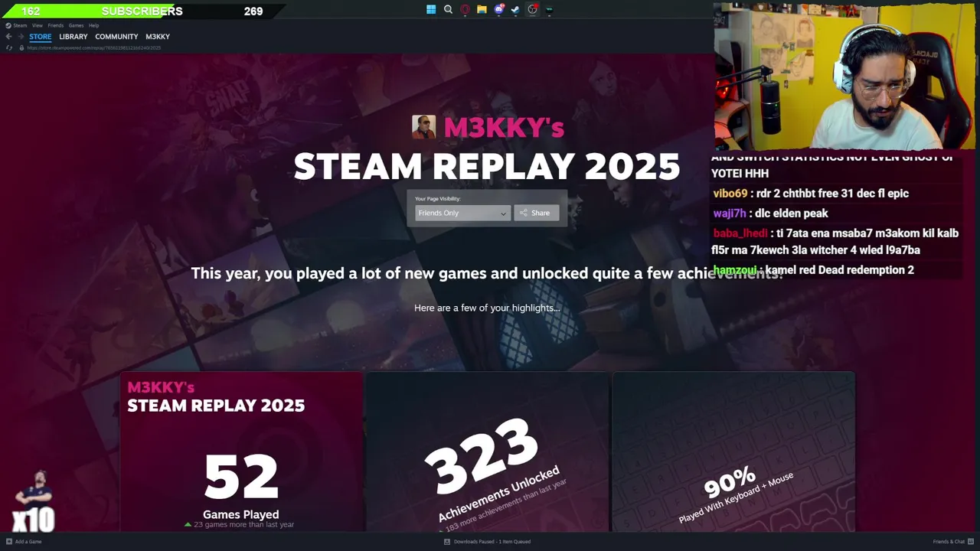Click the STEAM REPLAY 2025 heading
This screenshot has width=980, height=551.
(x=487, y=167)
